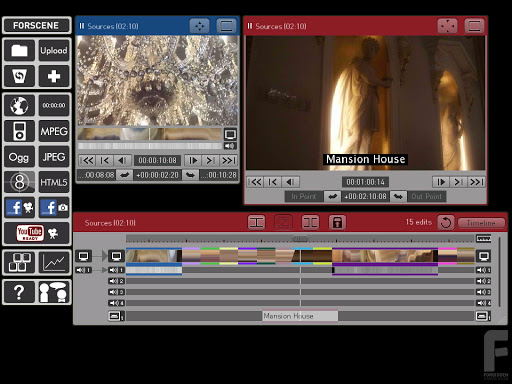Toggle speaker icon in blue source viewer

tap(230, 146)
